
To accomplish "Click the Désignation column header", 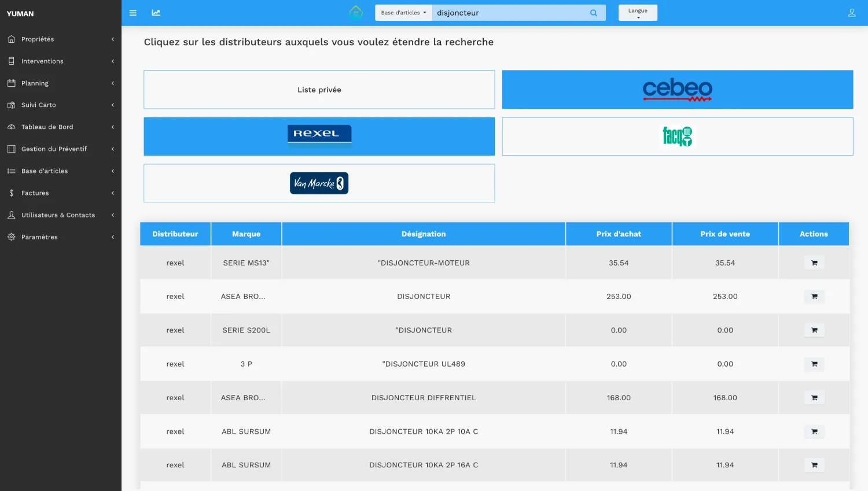I will point(424,234).
